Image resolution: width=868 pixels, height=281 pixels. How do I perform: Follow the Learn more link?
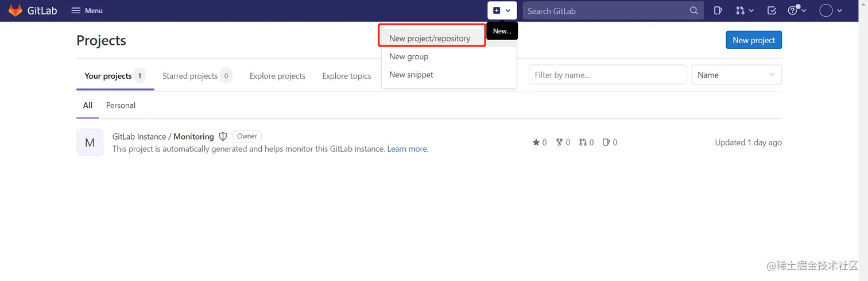pyautogui.click(x=407, y=149)
